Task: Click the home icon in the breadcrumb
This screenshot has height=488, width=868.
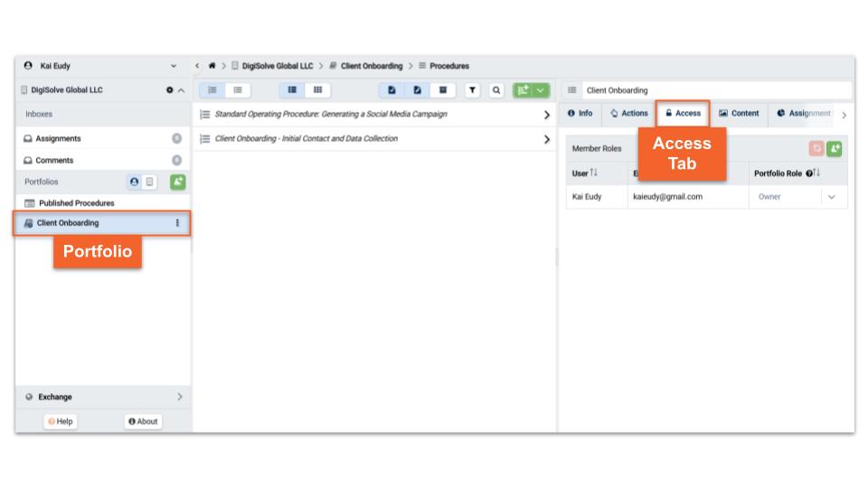Action: click(212, 66)
